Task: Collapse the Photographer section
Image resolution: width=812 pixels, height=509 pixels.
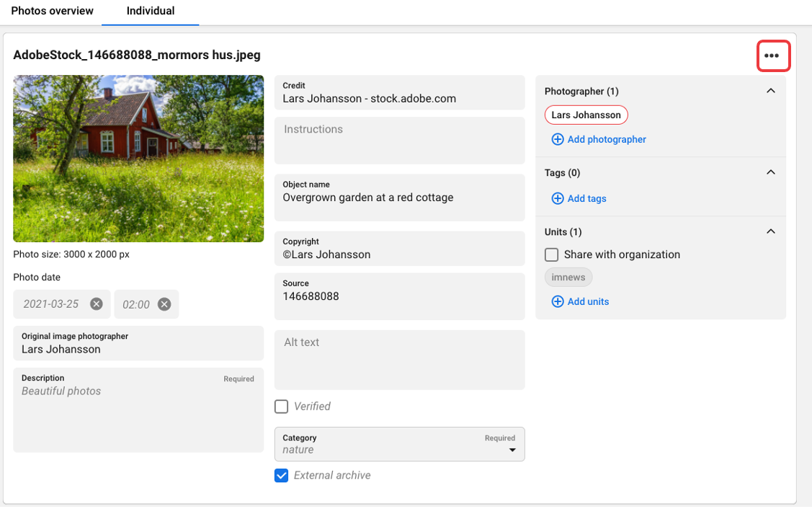Action: click(x=770, y=92)
